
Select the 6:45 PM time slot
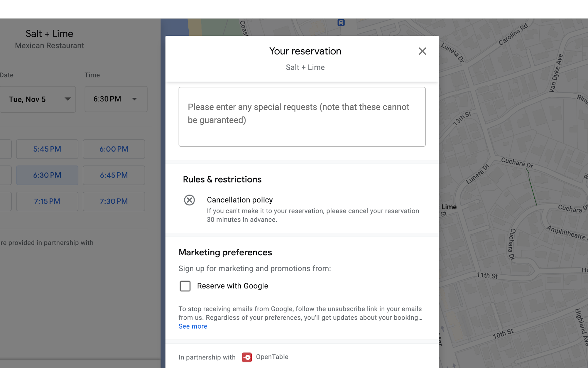point(114,175)
